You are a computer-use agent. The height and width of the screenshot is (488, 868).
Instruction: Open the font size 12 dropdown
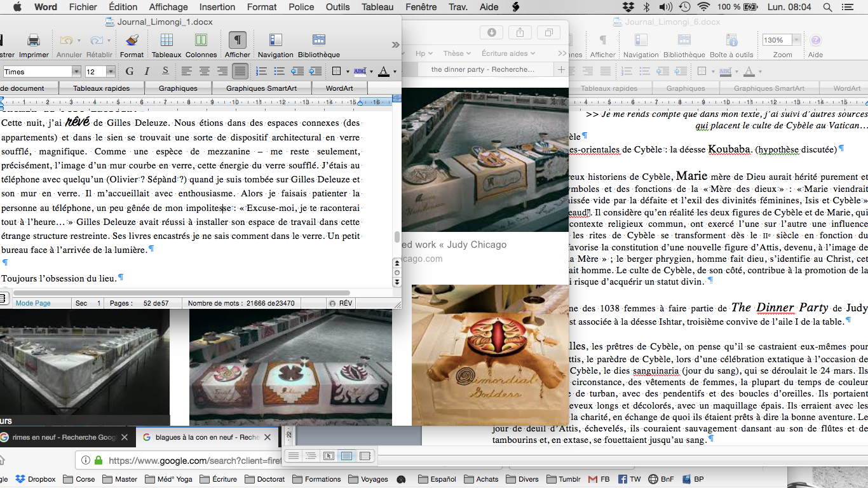pos(111,72)
